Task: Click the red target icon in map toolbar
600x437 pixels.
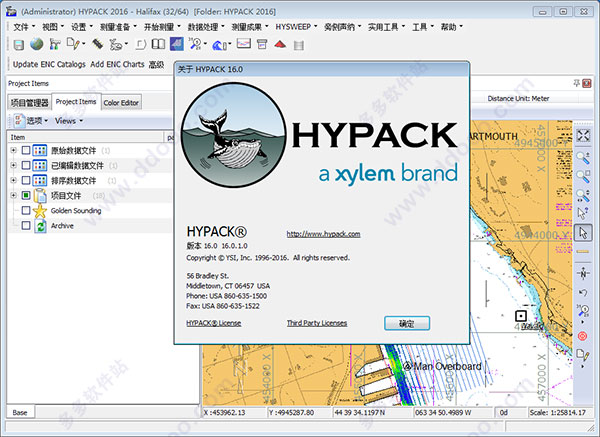Action: coord(582,336)
